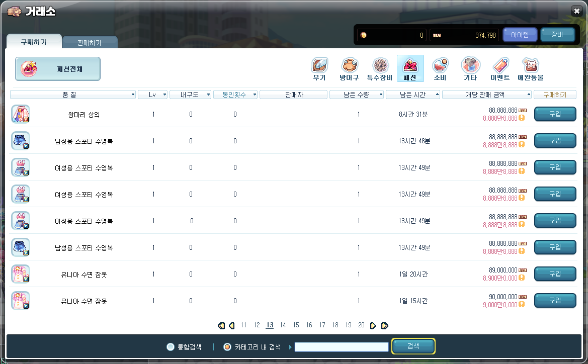Click the 왕마리 상의 item icon
This screenshot has width=588, height=364.
click(x=21, y=114)
